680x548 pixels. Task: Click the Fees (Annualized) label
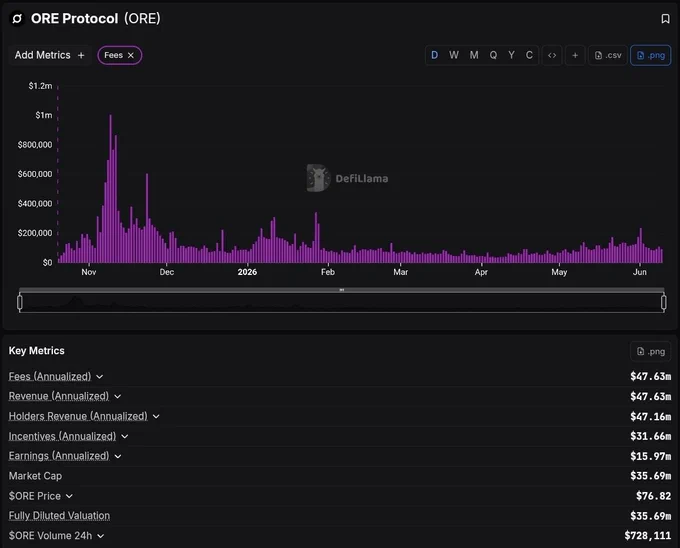(50, 376)
